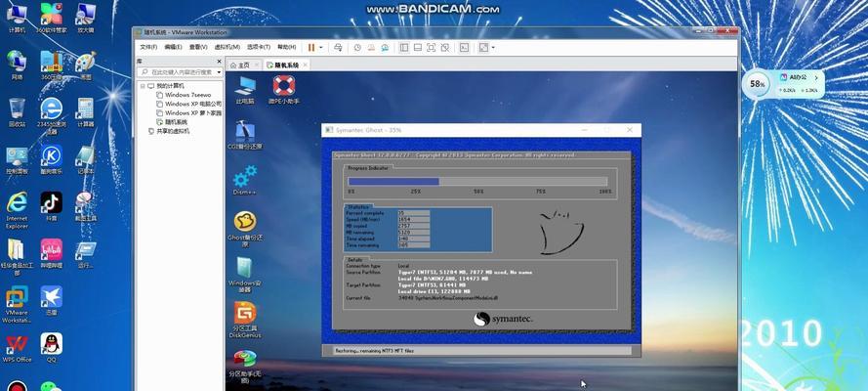Launch WPS Office desktop icon
Viewport: 868px width, 391px height.
[18, 348]
